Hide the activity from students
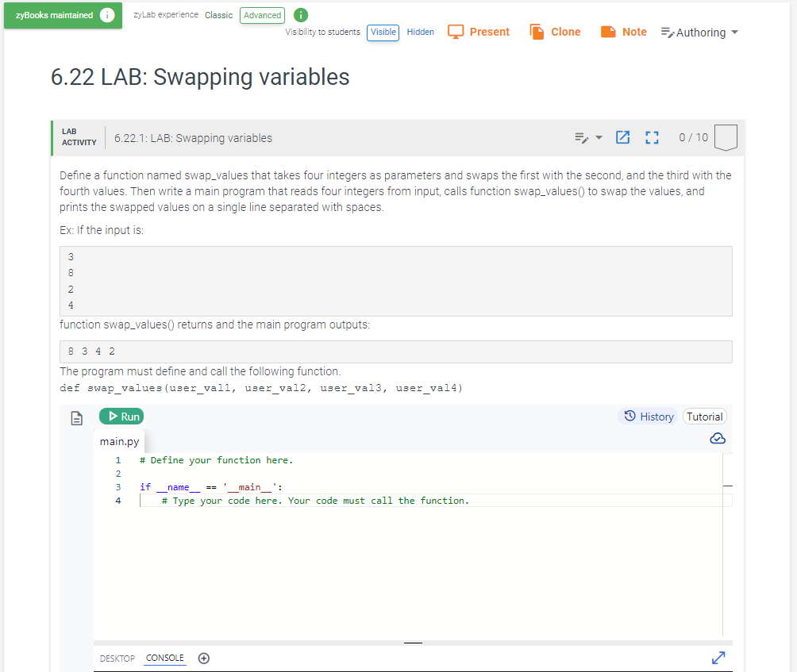The height and width of the screenshot is (672, 797). coord(420,32)
